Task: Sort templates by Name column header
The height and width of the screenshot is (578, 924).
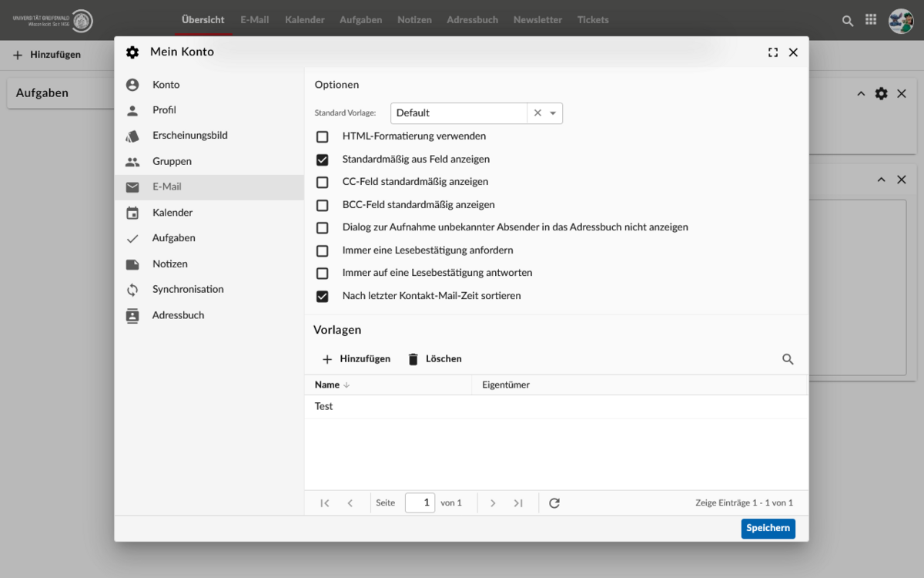Action: [327, 385]
